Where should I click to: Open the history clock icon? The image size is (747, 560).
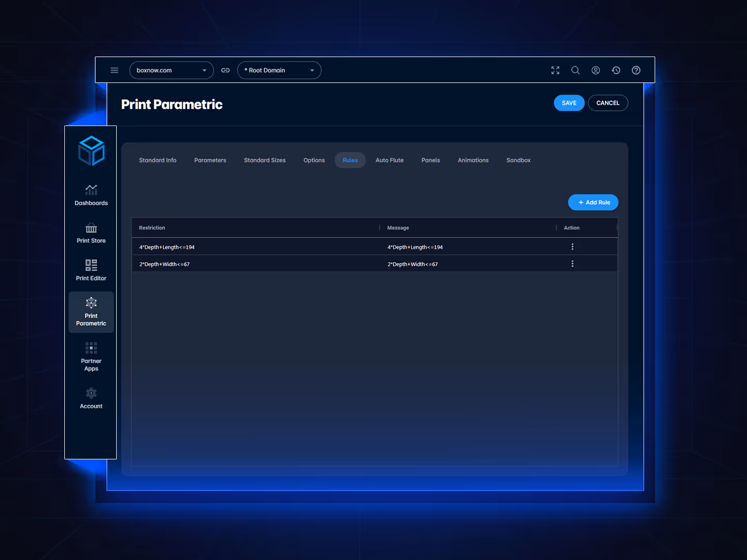tap(616, 71)
